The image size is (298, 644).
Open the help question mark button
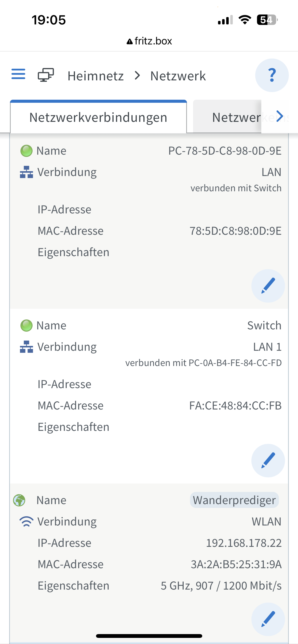272,75
